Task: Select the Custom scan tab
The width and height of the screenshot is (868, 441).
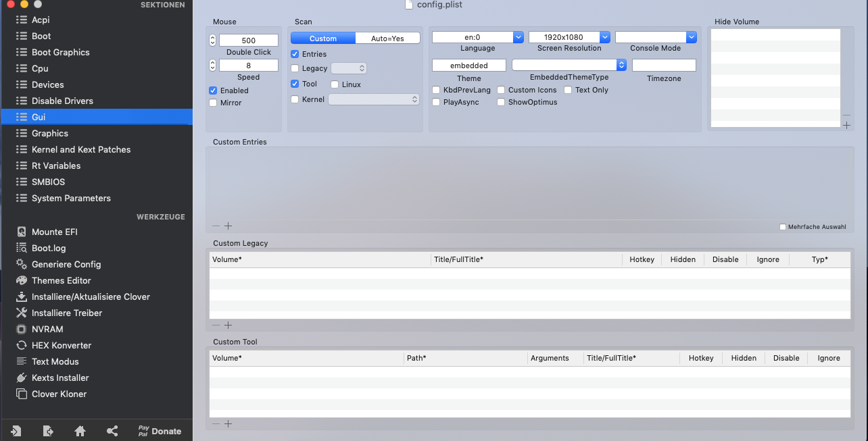Action: 323,38
